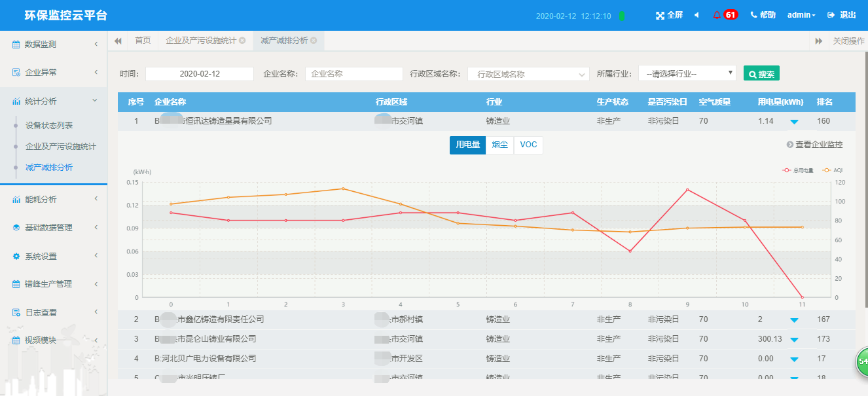868x396 pixels.
Task: Click the fullscreen 全屏 icon
Action: (660, 15)
